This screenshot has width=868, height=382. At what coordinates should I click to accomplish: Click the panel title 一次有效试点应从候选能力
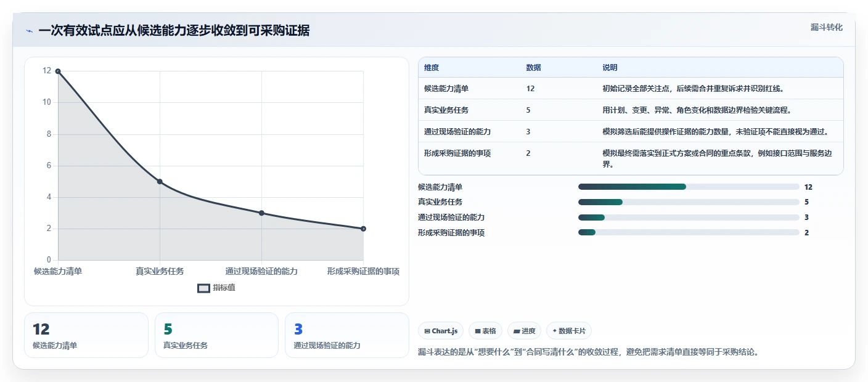pyautogui.click(x=174, y=31)
